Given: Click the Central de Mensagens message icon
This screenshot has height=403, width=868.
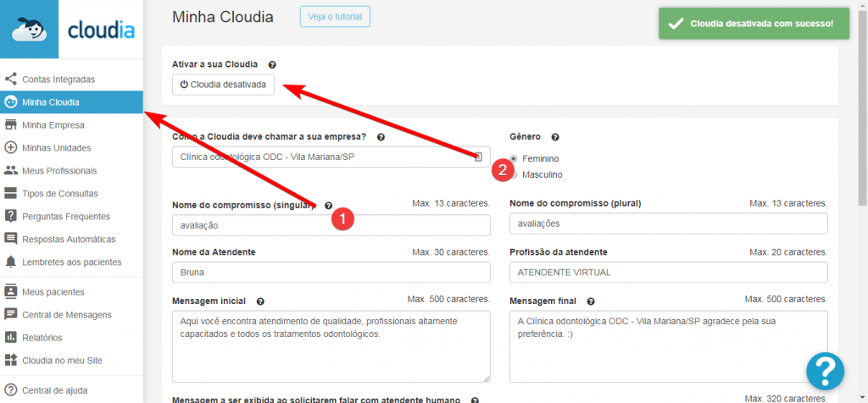Looking at the screenshot, I should click(10, 315).
